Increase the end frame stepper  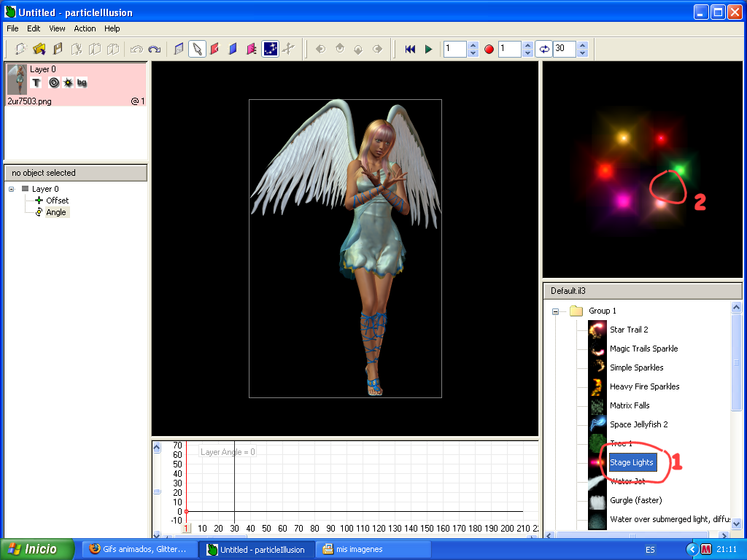point(583,44)
